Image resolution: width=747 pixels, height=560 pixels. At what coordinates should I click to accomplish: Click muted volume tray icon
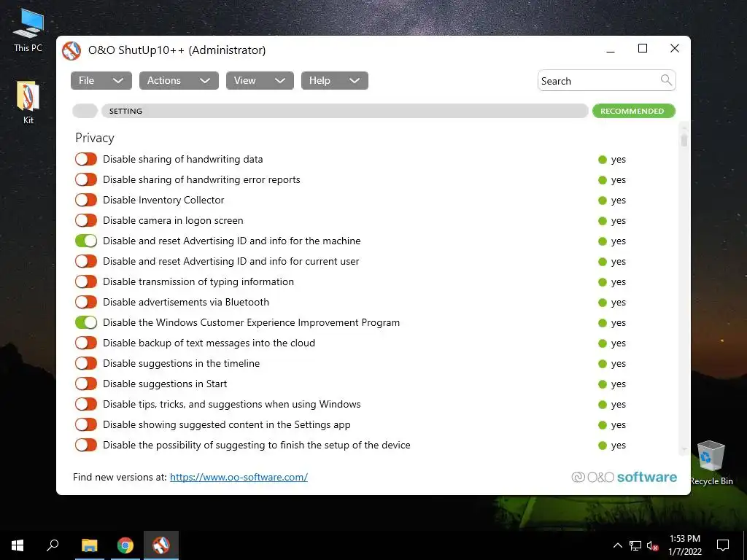[x=653, y=545]
